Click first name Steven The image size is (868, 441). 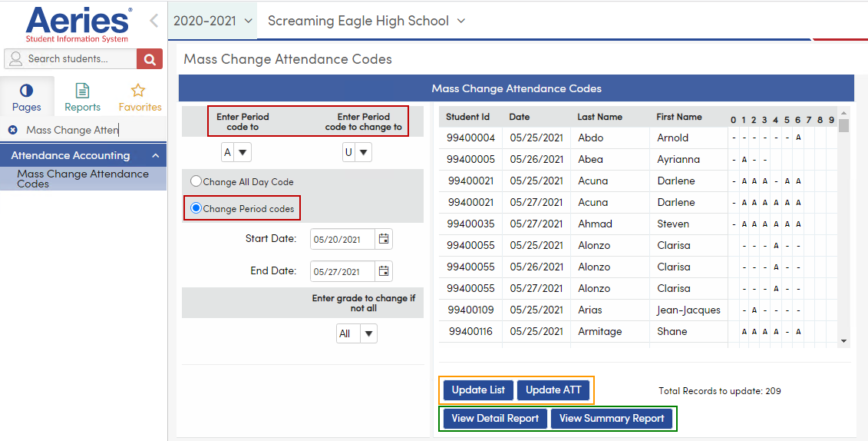click(x=673, y=224)
